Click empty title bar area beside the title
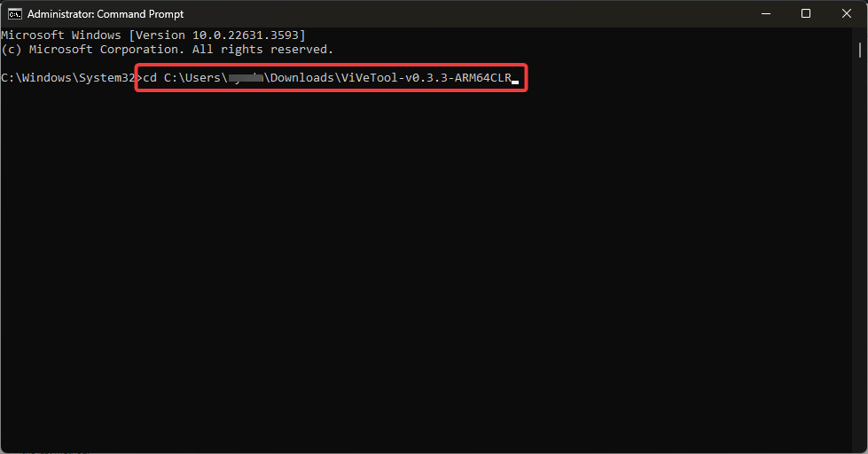The image size is (868, 454). coord(443,13)
